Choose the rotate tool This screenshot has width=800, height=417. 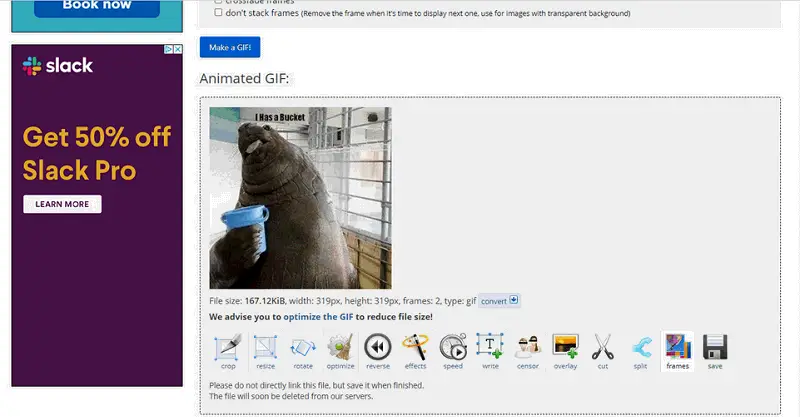303,352
